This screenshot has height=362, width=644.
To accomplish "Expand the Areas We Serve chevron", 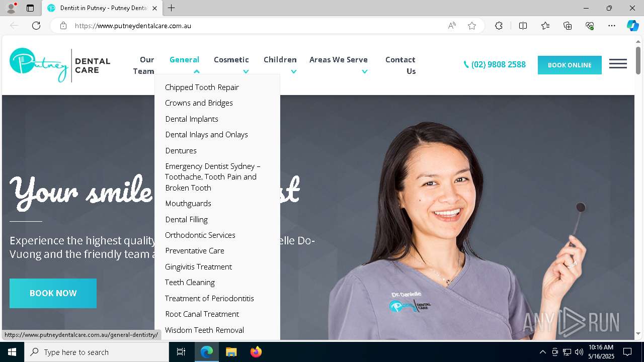I will coord(365,71).
